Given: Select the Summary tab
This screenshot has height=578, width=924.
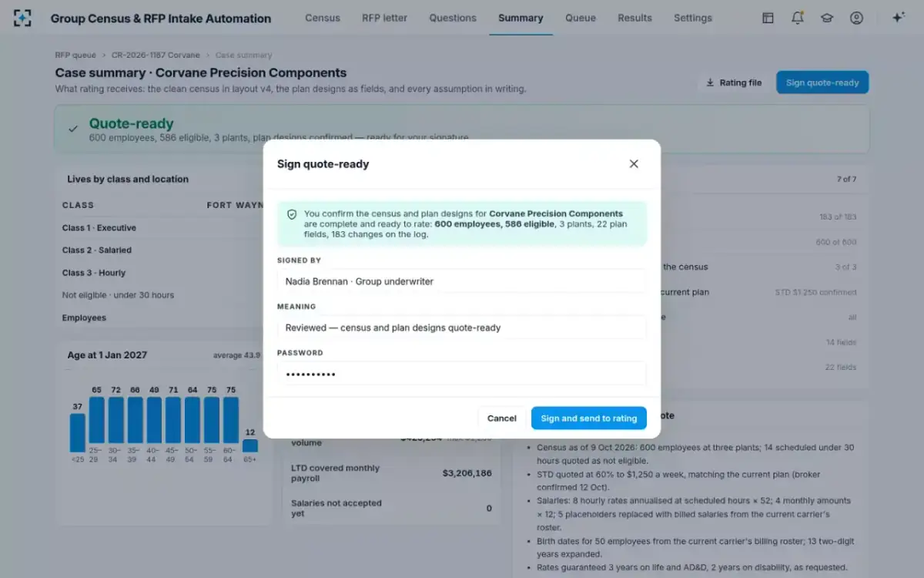Looking at the screenshot, I should click(x=521, y=18).
